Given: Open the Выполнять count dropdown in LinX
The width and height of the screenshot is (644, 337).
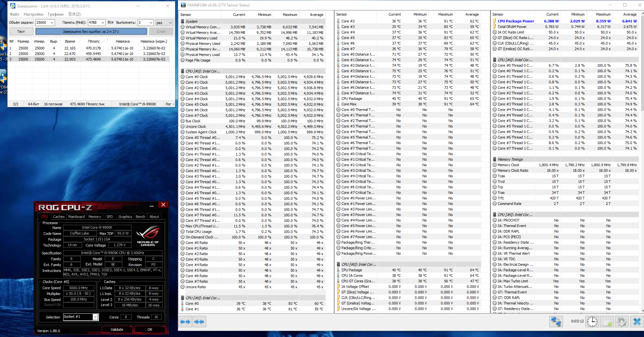Looking at the screenshot, I should tap(151, 22).
